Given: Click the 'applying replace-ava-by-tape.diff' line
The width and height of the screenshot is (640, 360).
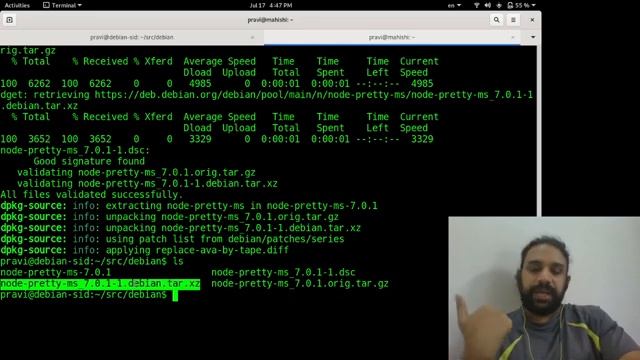Looking at the screenshot, I should [144, 250].
